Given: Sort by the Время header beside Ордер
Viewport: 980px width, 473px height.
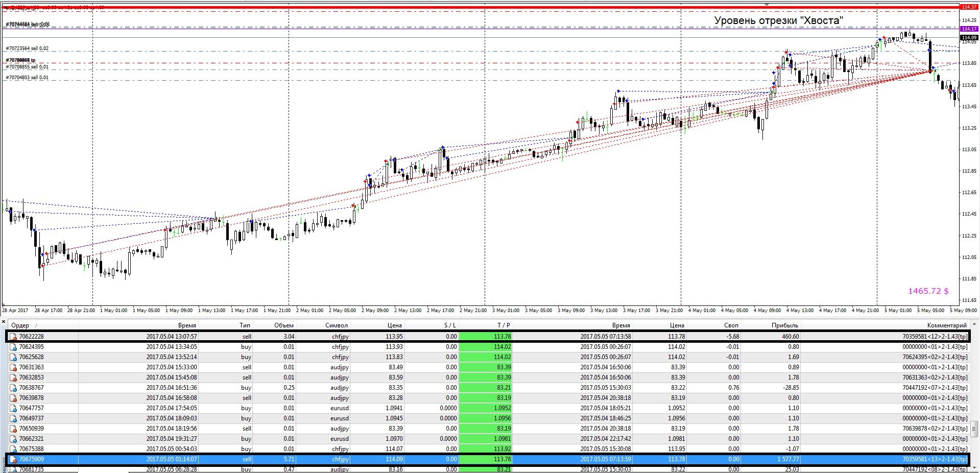Looking at the screenshot, I should (138, 325).
